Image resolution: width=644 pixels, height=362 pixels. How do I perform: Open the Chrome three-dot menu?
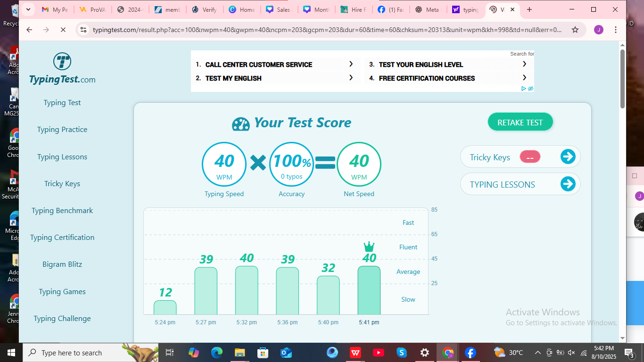tap(616, 29)
